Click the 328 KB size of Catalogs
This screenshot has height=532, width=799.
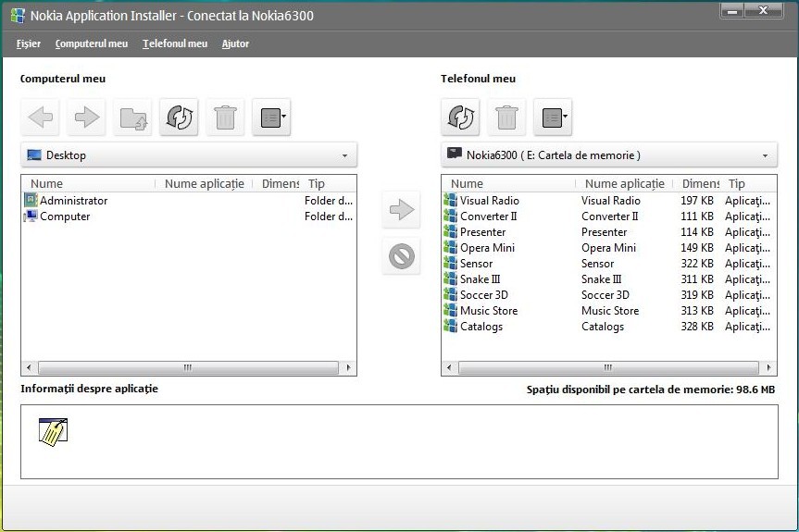click(x=697, y=327)
